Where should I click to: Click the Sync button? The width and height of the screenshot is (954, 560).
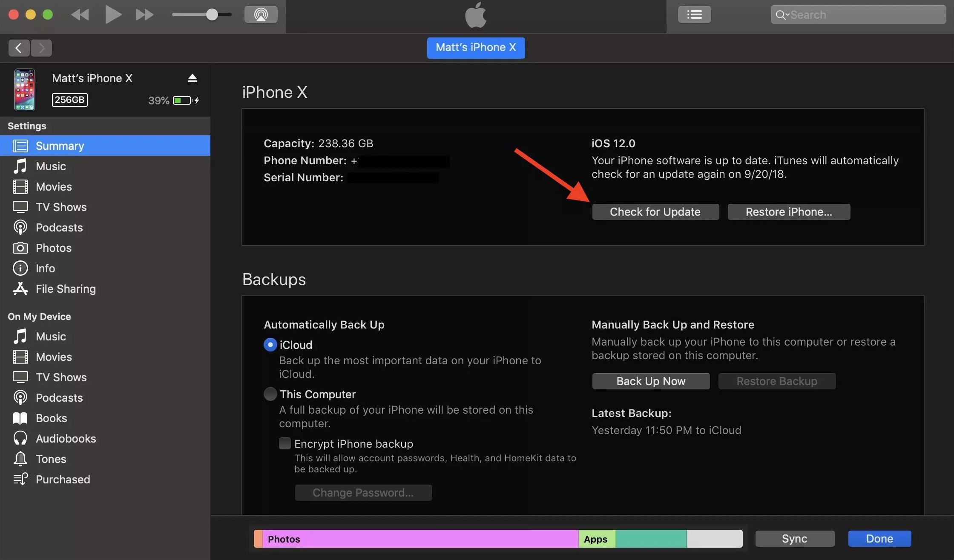(x=795, y=539)
